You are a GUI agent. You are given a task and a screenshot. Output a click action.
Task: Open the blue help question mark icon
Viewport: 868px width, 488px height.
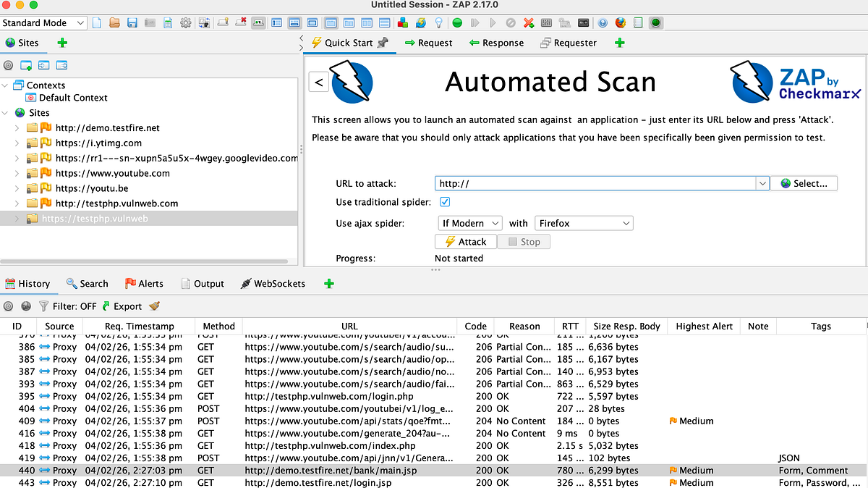click(603, 23)
